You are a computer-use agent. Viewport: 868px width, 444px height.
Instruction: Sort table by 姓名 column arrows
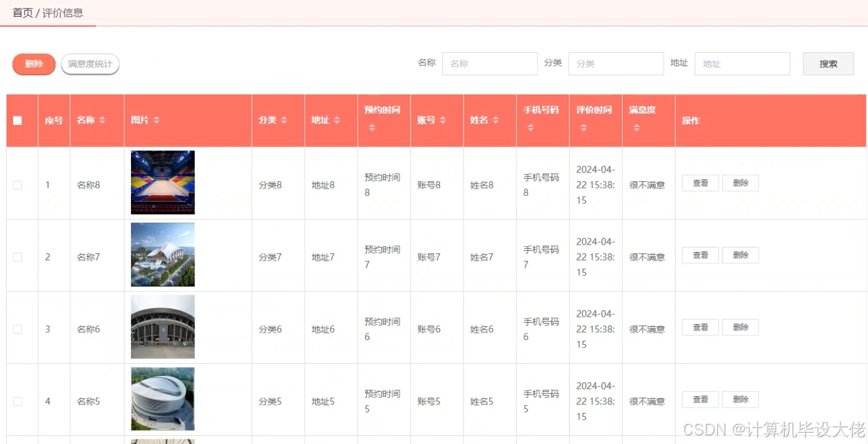(496, 120)
